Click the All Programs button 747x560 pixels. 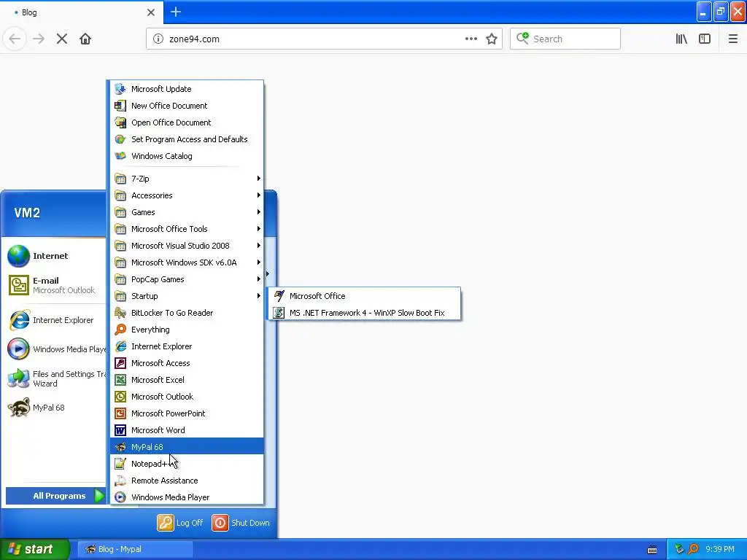click(x=55, y=496)
